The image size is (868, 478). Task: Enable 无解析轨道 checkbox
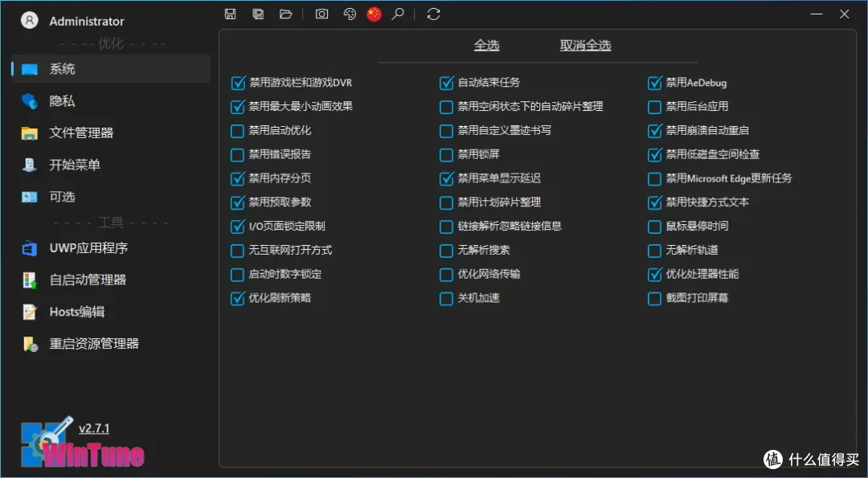654,251
